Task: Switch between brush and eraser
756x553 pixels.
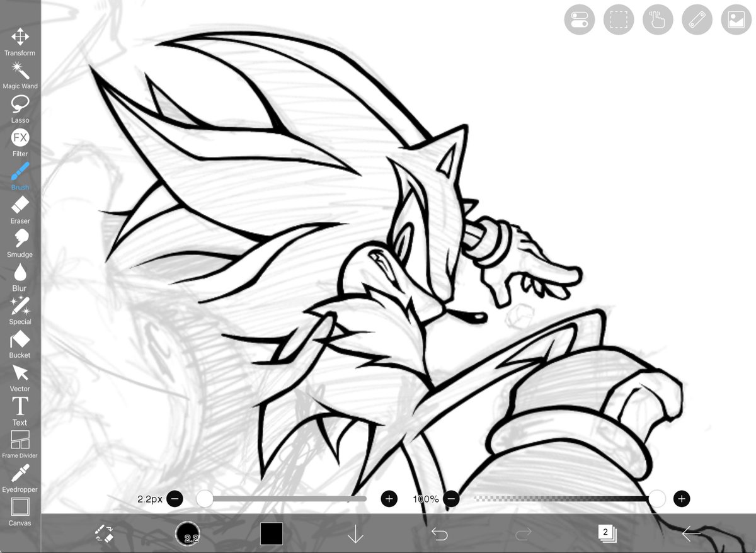Action: point(104,533)
